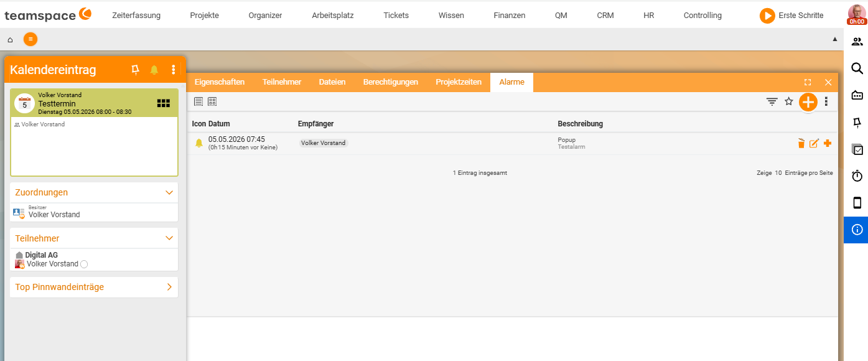Open stopwatch timer in right sidebar

click(857, 176)
